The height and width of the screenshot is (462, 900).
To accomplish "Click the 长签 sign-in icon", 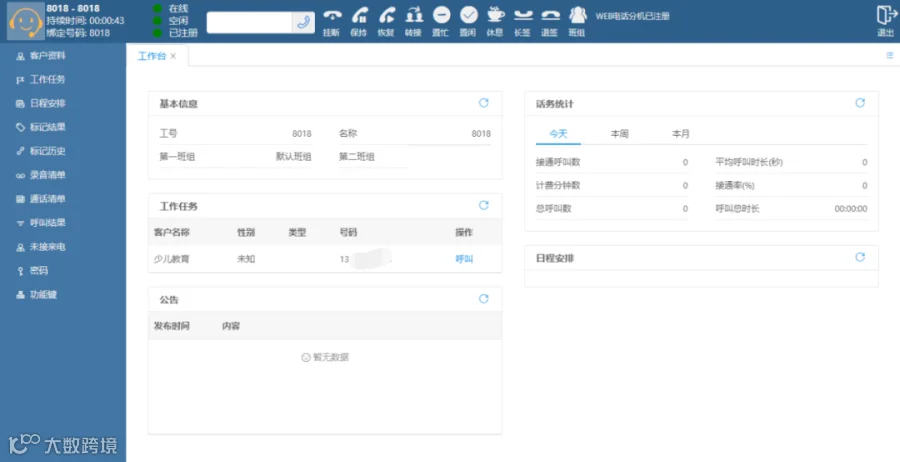I will point(522,15).
